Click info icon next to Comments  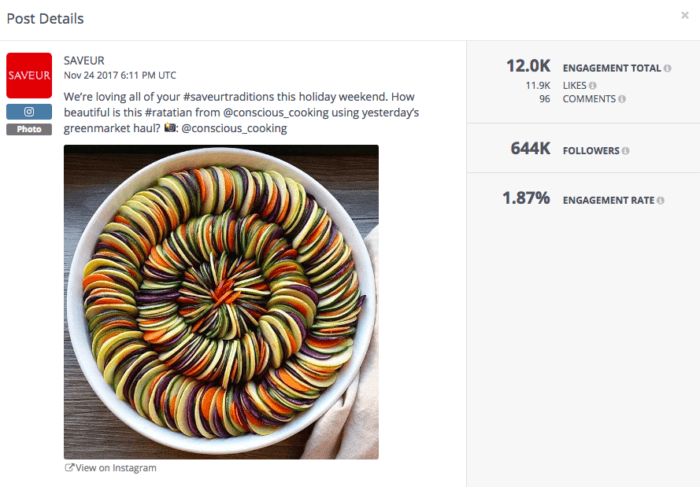point(622,99)
